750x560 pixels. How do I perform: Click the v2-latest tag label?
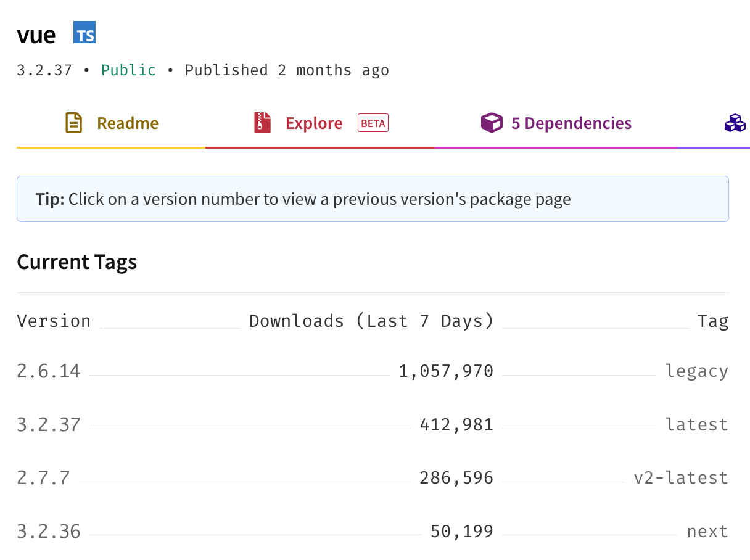pyautogui.click(x=681, y=478)
